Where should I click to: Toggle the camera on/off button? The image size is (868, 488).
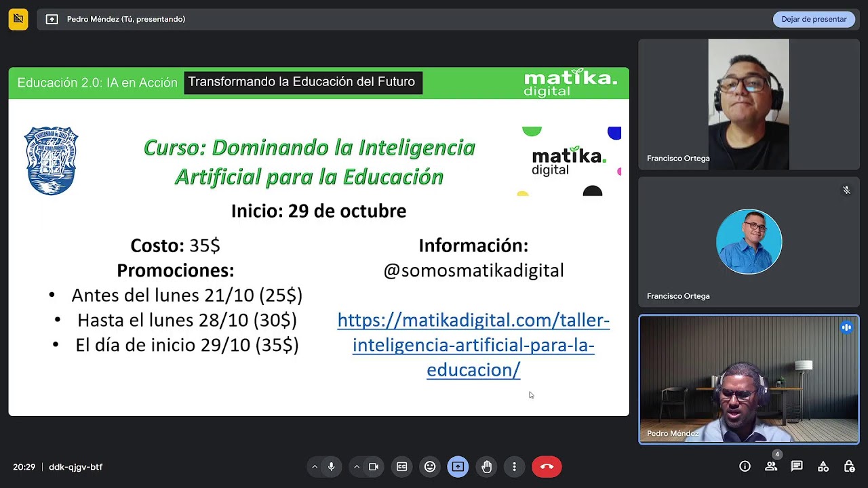click(x=373, y=466)
